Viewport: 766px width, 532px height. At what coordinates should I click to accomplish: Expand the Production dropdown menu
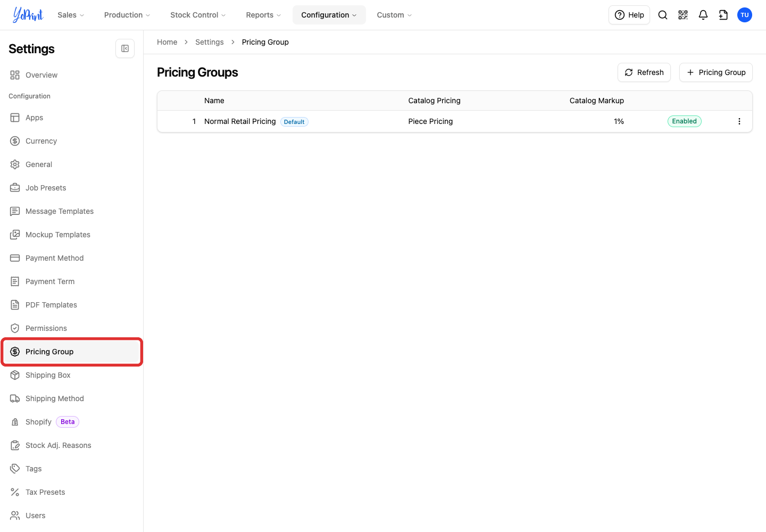pyautogui.click(x=127, y=15)
